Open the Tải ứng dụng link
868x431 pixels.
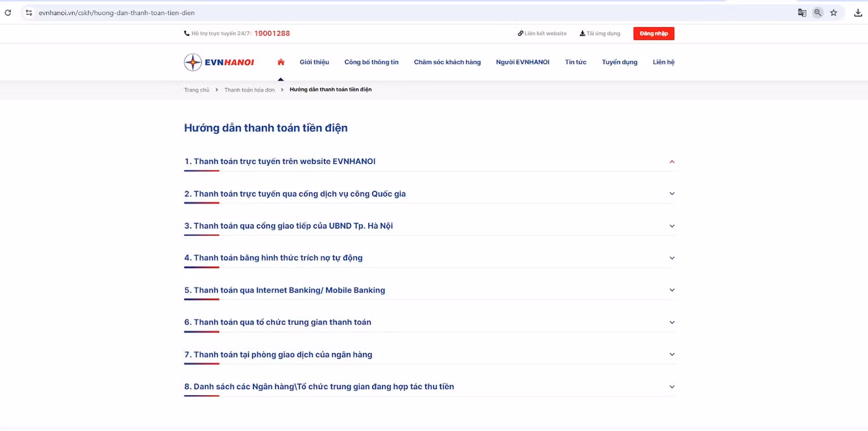pos(603,34)
